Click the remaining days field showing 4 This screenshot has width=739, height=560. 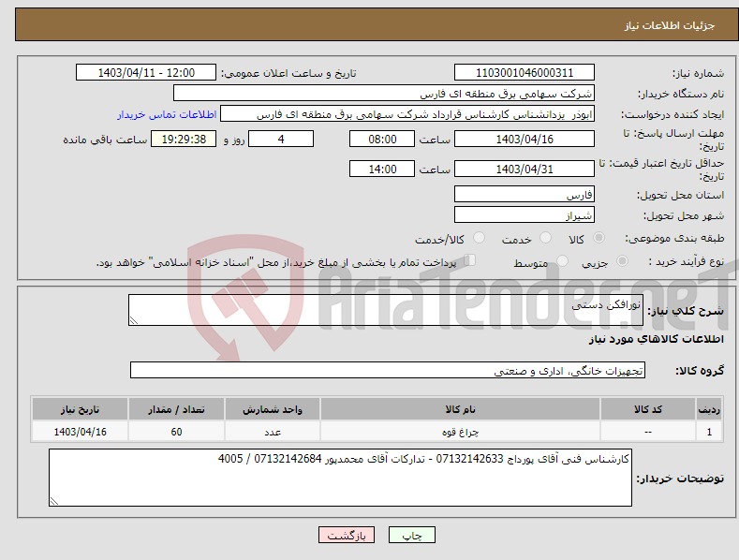[x=281, y=139]
